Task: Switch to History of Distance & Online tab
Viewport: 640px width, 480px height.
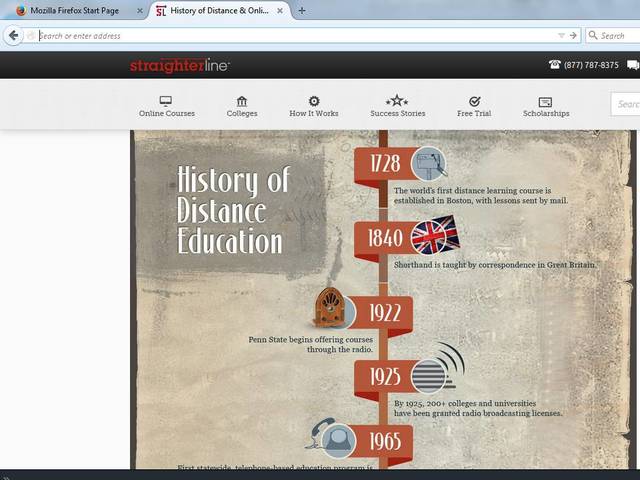Action: [x=220, y=11]
